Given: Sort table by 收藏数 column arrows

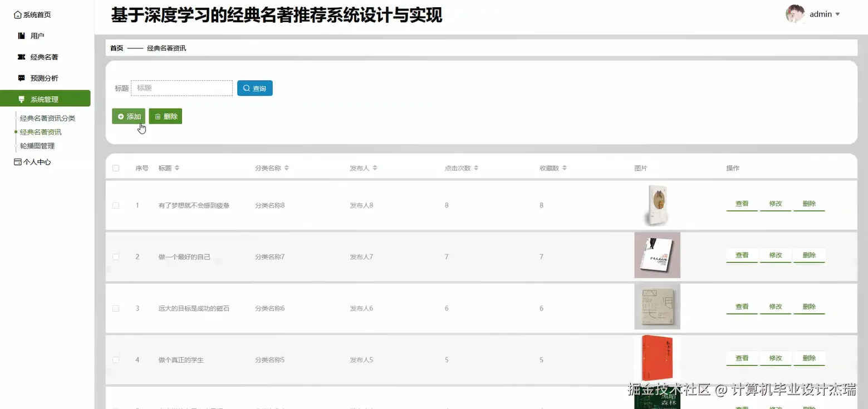Looking at the screenshot, I should pos(565,168).
